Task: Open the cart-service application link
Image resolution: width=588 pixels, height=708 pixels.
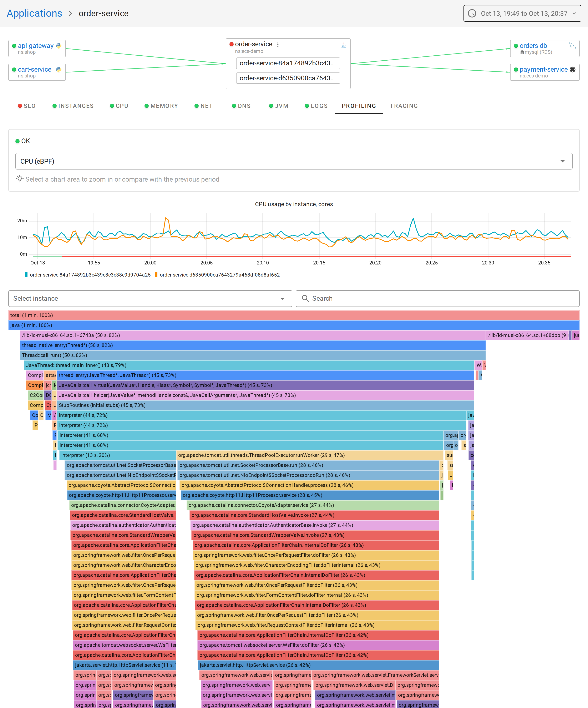Action: [34, 70]
